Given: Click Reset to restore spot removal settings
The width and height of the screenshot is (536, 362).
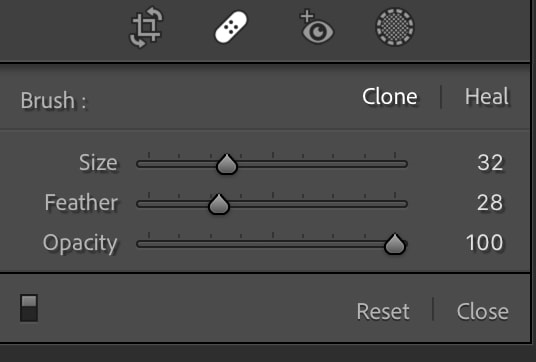Looking at the screenshot, I should coord(383,311).
